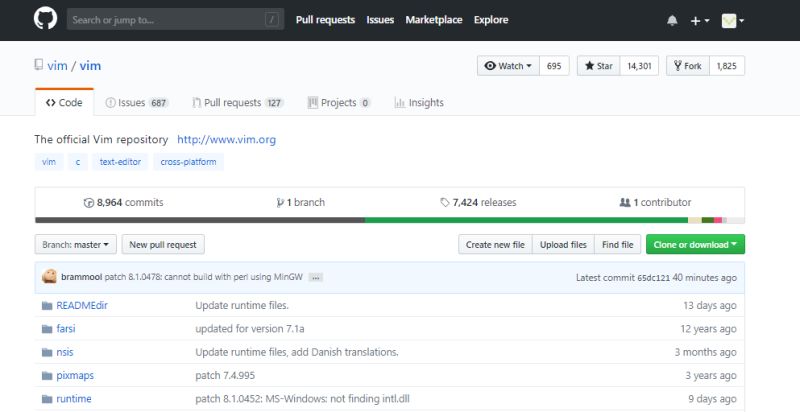This screenshot has height=412, width=800.
Task: View the 8,964 commits history
Action: tap(123, 202)
